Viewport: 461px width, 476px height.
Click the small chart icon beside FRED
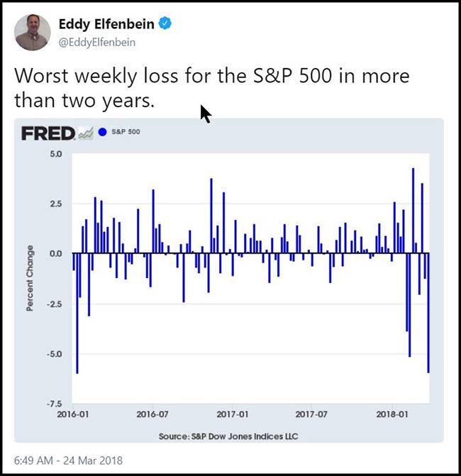pyautogui.click(x=86, y=133)
